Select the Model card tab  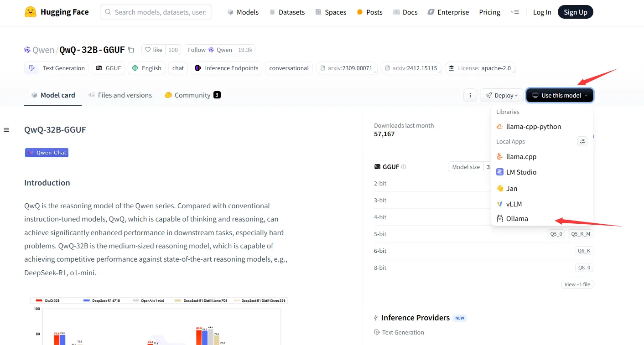click(x=53, y=95)
